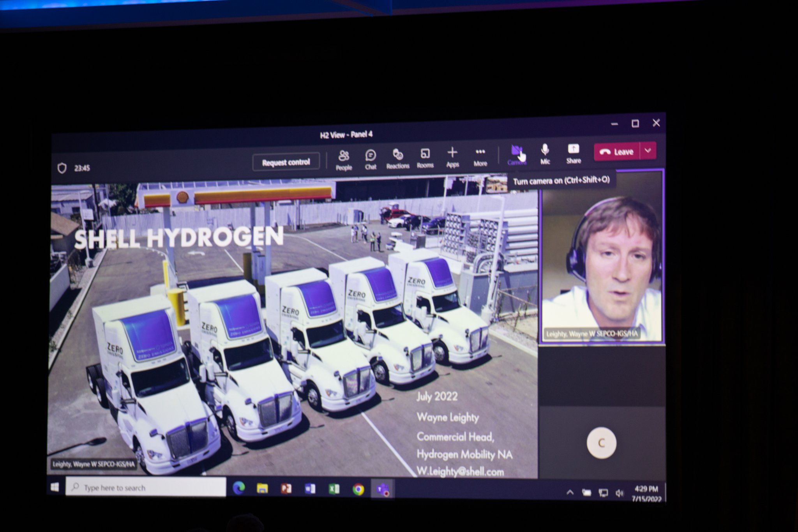
Task: Click the system volume speaker icon
Action: (x=619, y=493)
